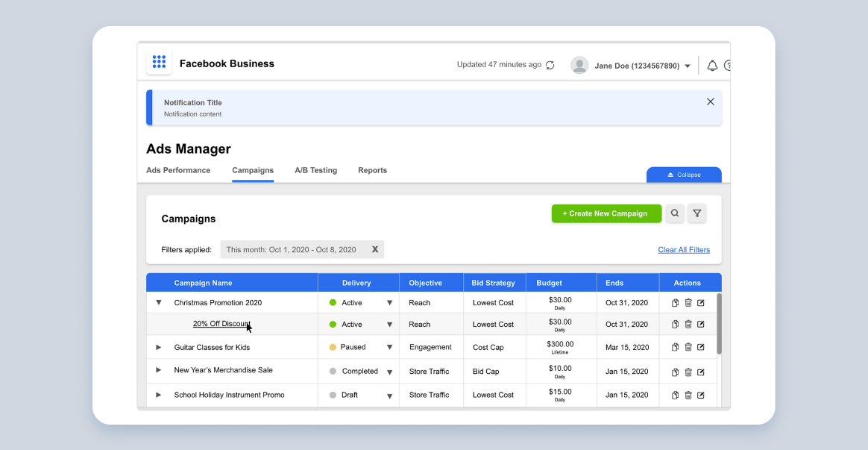Open Jane Doe account dropdown
This screenshot has height=450, width=868.
(687, 66)
